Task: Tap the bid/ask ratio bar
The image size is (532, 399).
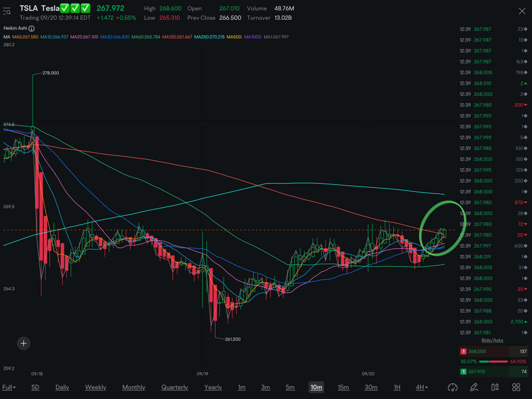Action: coord(493,361)
